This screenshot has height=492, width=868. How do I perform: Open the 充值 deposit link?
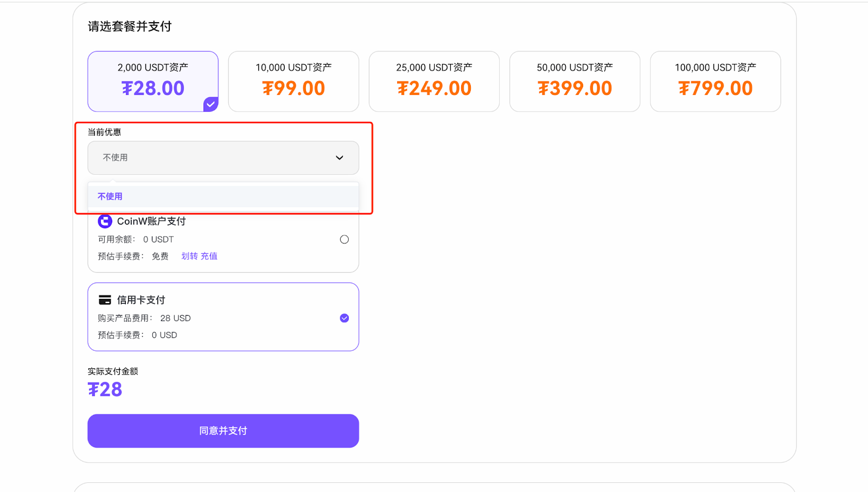pyautogui.click(x=209, y=256)
